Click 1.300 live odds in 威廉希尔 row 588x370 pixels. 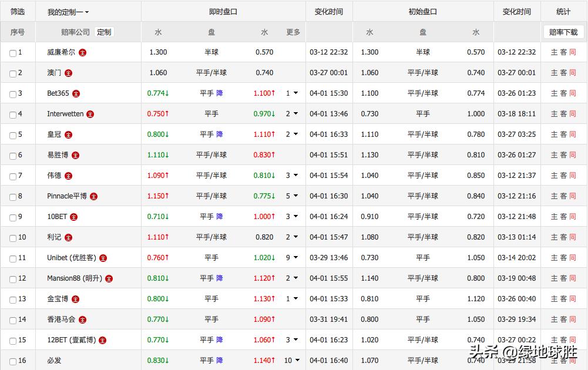[x=158, y=52]
